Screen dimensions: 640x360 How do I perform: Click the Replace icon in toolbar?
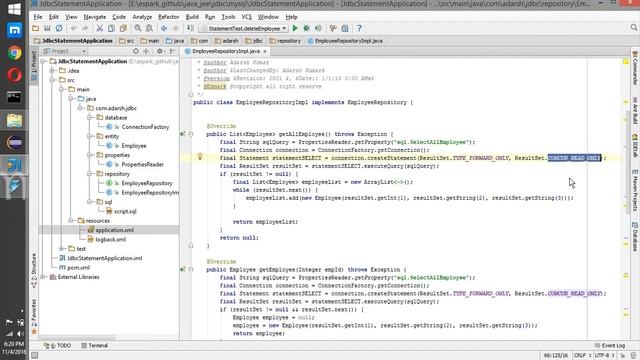click(149, 28)
